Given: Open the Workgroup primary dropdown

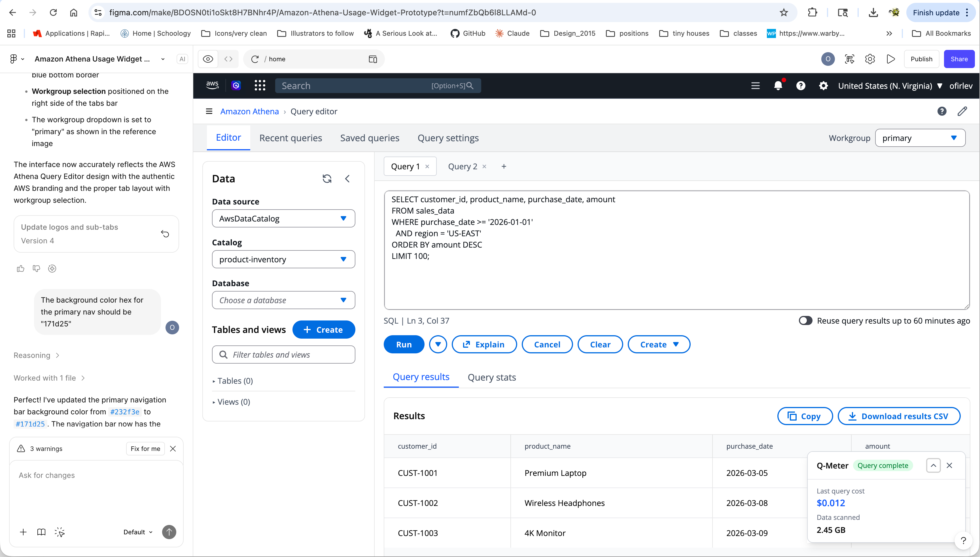Looking at the screenshot, I should point(920,138).
